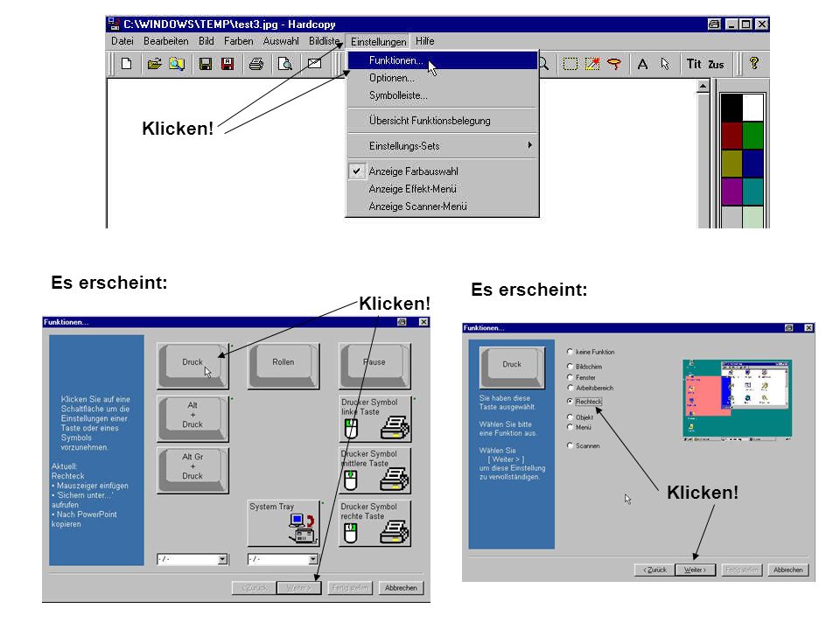Toggle the checked Anzeige Farbauswahl menu entry
Screen dimensions: 840x630
point(442,171)
